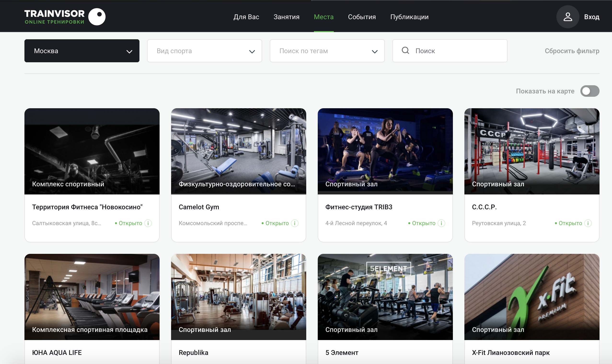612x364 pixels.
Task: Open the Публикации menu item
Action: (409, 17)
